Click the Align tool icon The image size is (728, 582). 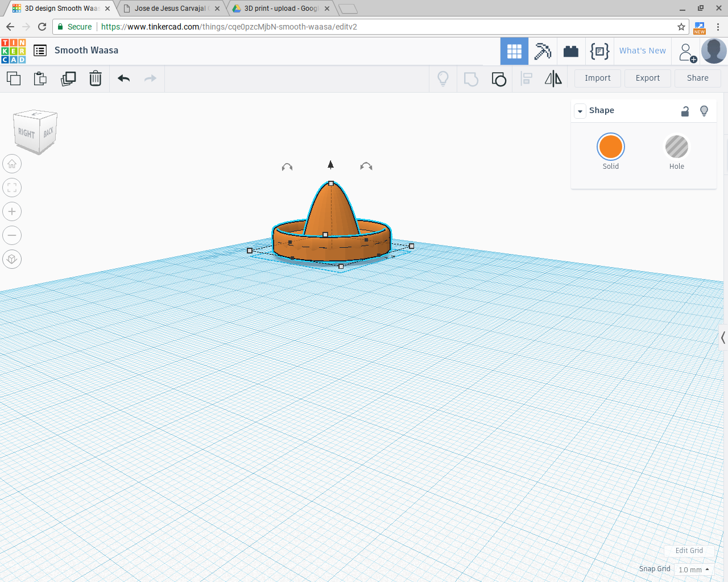[527, 78]
